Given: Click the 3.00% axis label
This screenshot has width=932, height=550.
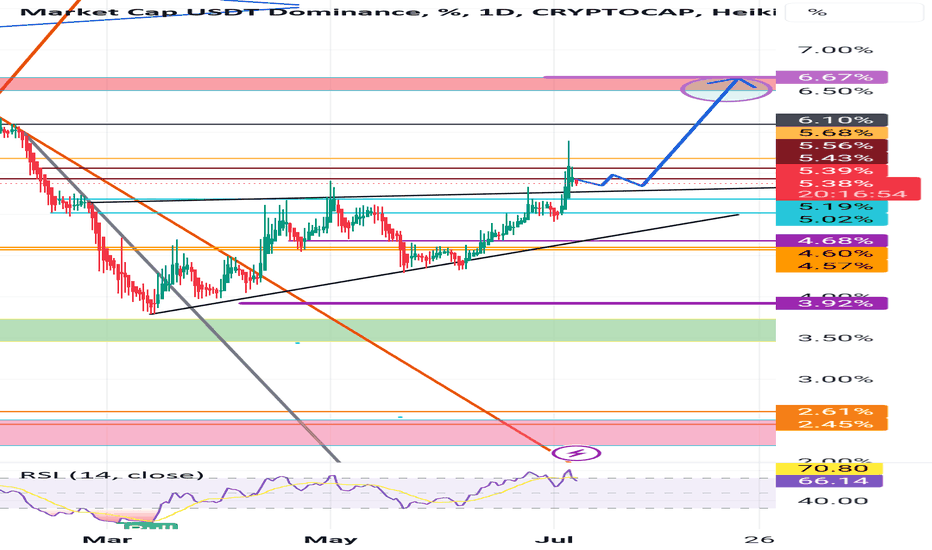Looking at the screenshot, I should 835,379.
